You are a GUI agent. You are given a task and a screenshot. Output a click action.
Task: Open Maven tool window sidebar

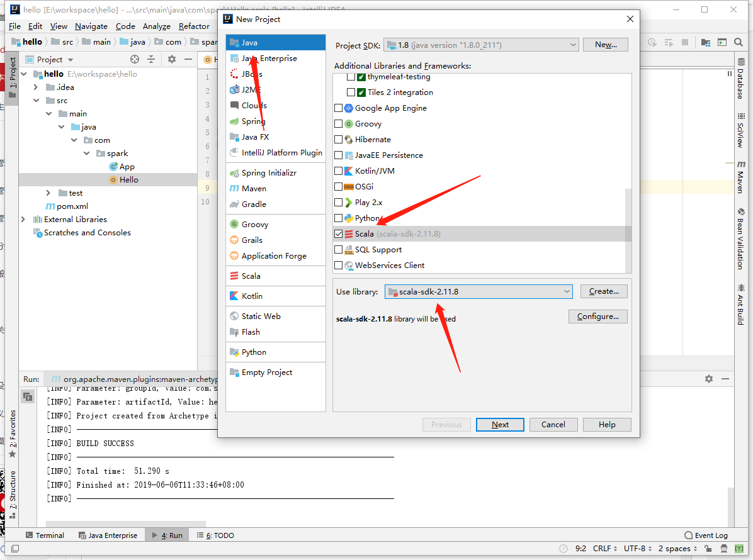(x=741, y=177)
